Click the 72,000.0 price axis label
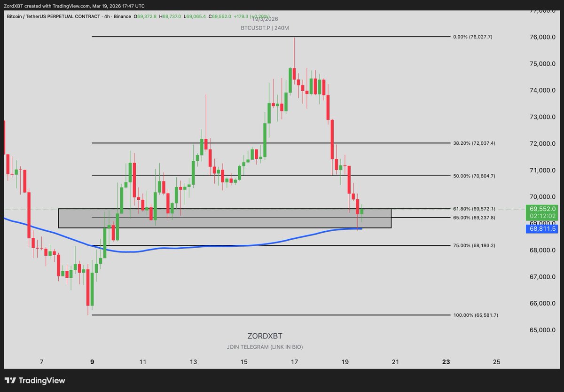The image size is (564, 392). [x=543, y=143]
